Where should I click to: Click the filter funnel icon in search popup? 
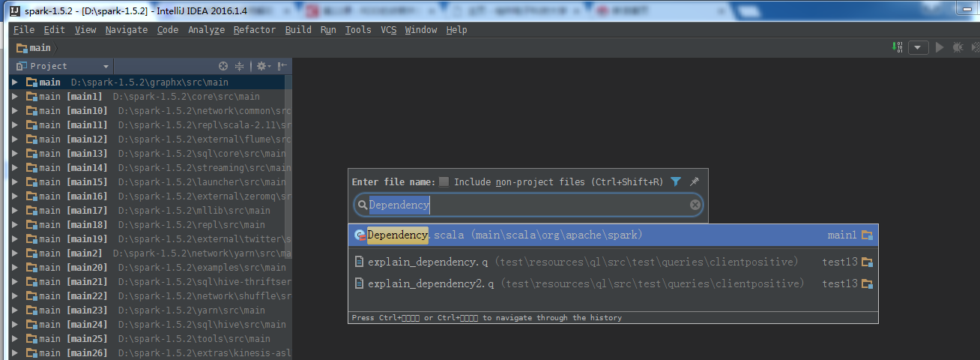(x=676, y=181)
